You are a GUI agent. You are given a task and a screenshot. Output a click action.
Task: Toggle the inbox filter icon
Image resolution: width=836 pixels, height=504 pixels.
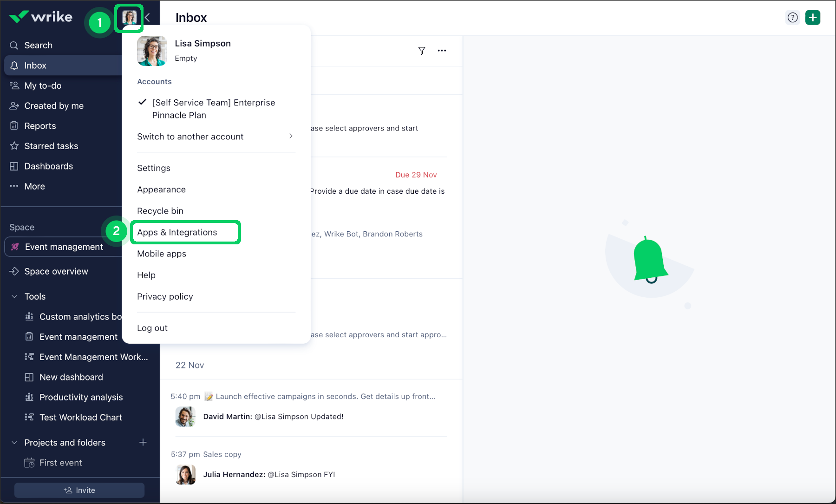[422, 51]
